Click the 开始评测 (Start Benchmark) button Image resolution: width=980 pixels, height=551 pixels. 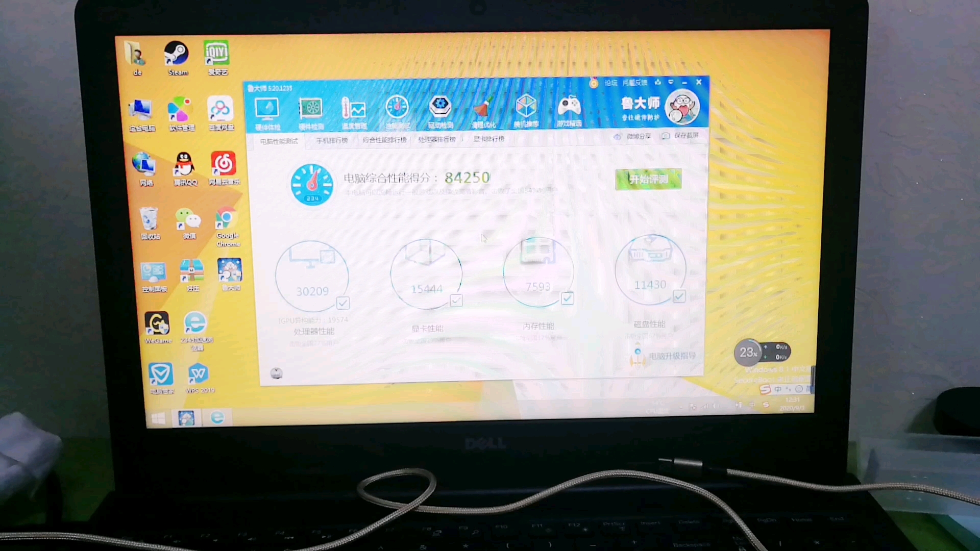tap(648, 179)
